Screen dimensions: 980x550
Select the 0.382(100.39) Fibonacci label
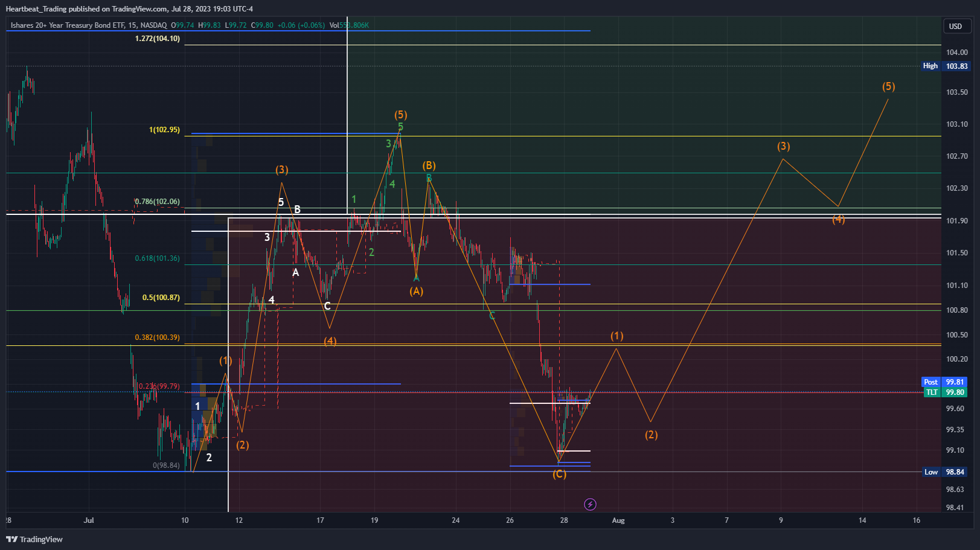(158, 337)
